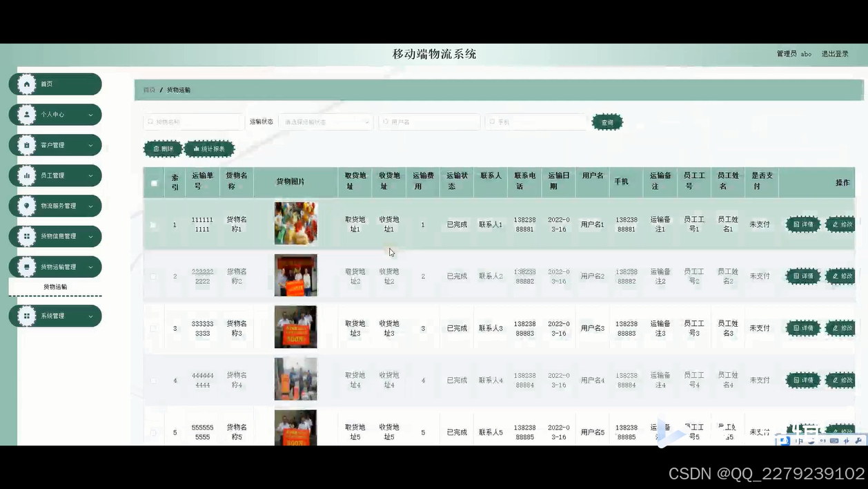Toggle the select-all checkbox in table header
This screenshot has height=489, width=868.
pyautogui.click(x=153, y=182)
